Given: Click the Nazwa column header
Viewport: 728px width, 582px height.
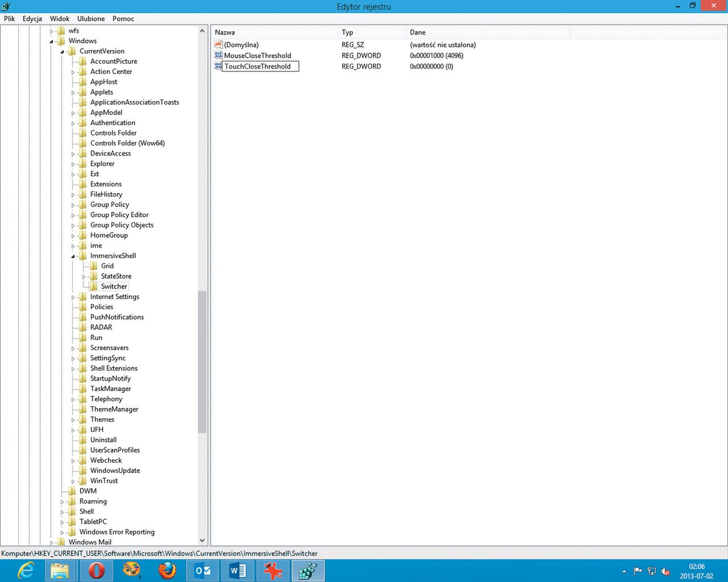Looking at the screenshot, I should pos(275,32).
